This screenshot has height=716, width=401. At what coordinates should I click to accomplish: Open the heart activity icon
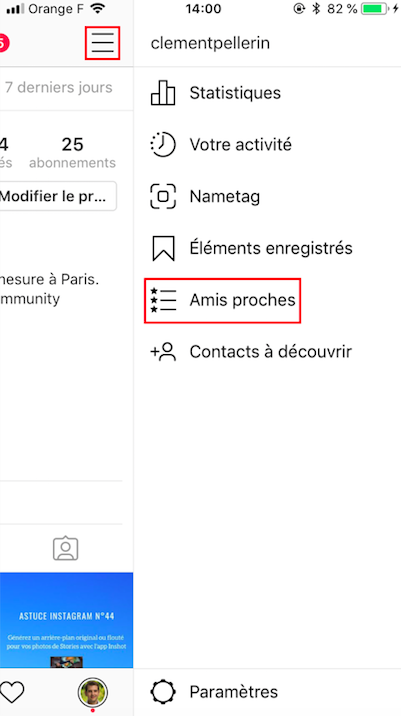tap(12, 692)
